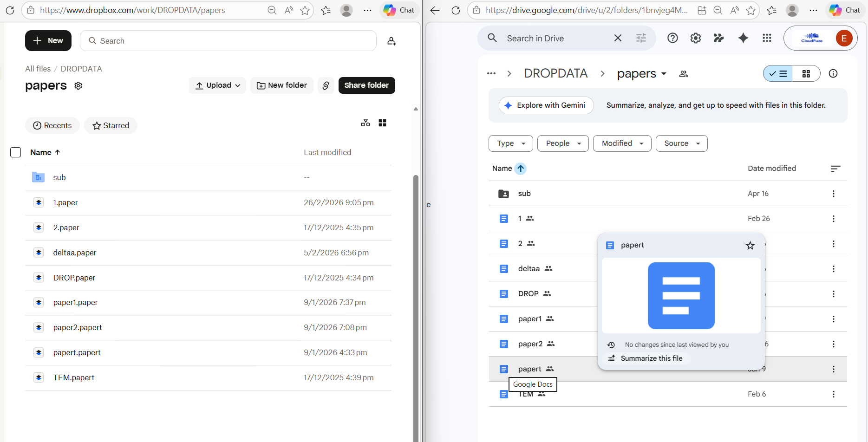Open Google apps grid launcher
Viewport: 868px width, 442px height.
pyautogui.click(x=767, y=38)
